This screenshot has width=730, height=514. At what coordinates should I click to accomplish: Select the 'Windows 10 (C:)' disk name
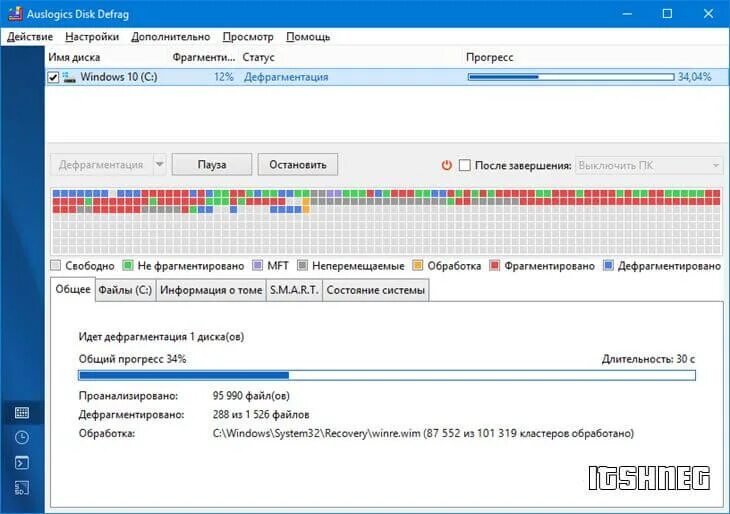(119, 77)
